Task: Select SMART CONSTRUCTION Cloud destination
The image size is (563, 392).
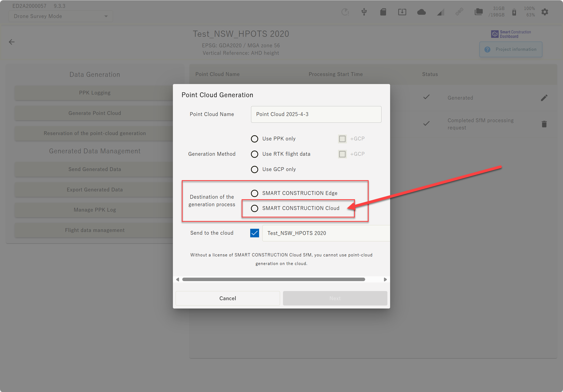Action: click(x=255, y=208)
